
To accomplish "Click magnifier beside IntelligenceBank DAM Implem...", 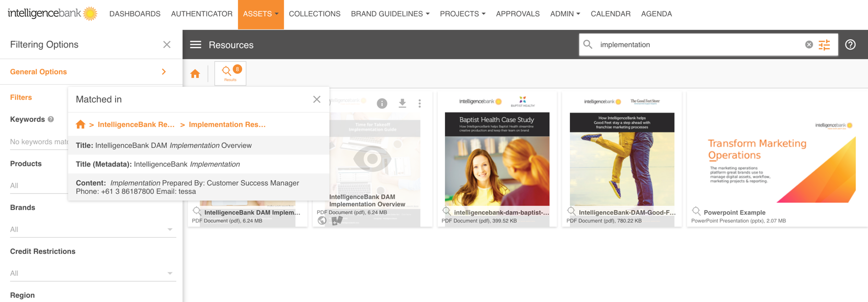I will (197, 212).
